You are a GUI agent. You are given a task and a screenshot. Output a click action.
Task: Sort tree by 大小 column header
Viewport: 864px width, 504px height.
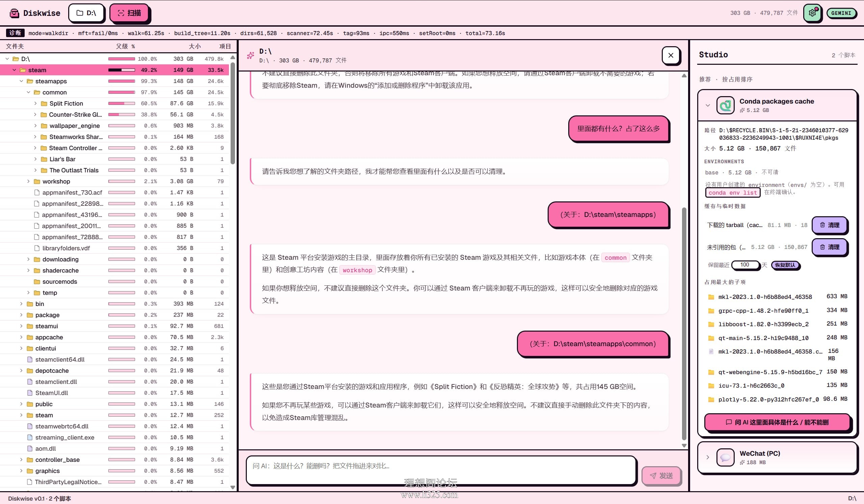coord(194,46)
